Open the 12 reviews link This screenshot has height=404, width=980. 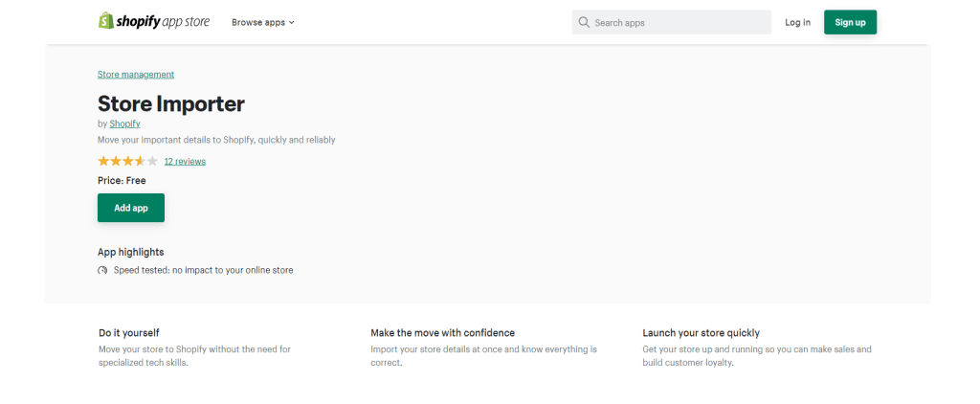pyautogui.click(x=185, y=162)
